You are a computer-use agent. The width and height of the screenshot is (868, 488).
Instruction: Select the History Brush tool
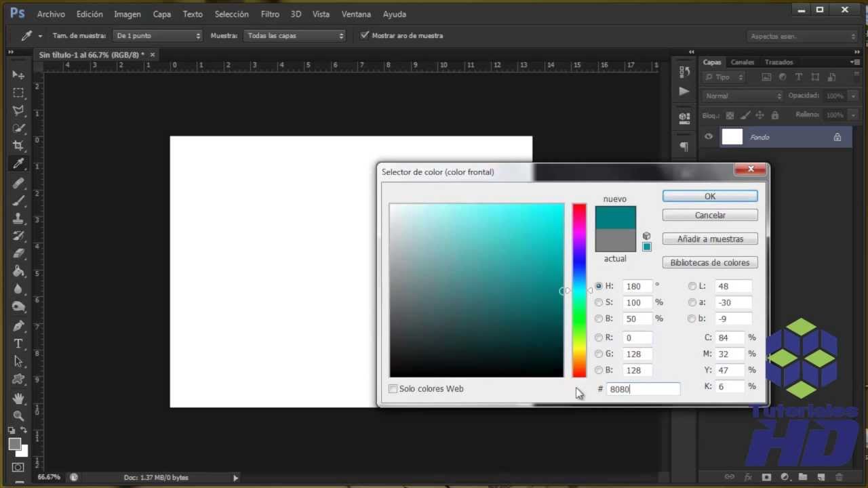coord(18,236)
